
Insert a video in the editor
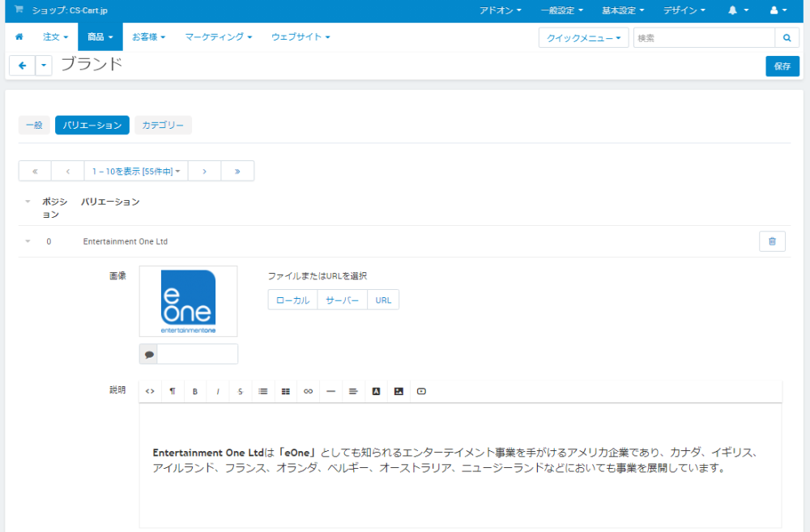pyautogui.click(x=421, y=392)
